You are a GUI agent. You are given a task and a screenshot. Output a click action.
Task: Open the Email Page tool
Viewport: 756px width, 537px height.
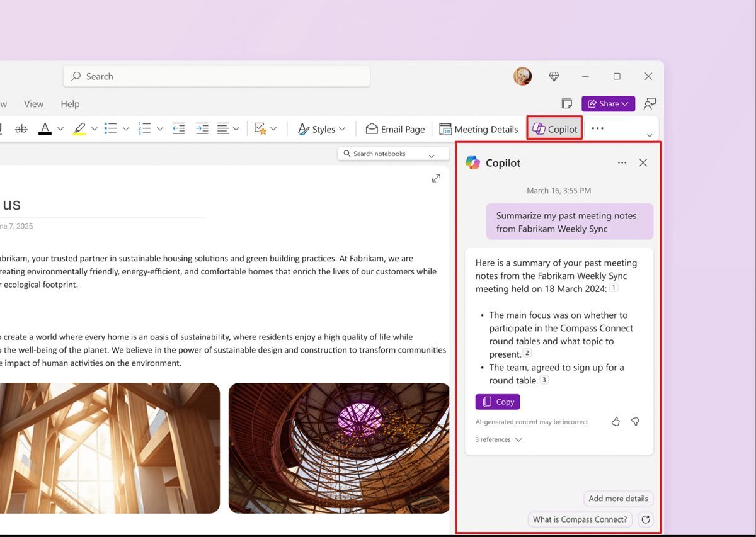pos(395,128)
